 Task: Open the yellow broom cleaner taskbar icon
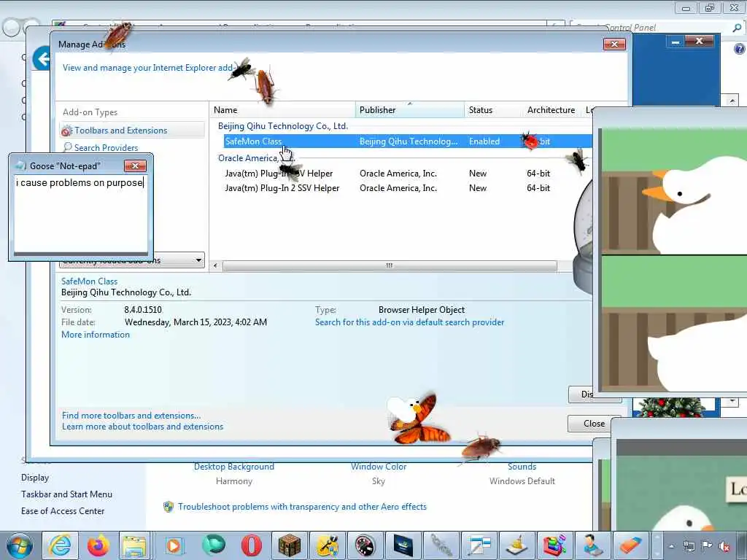pyautogui.click(x=517, y=545)
